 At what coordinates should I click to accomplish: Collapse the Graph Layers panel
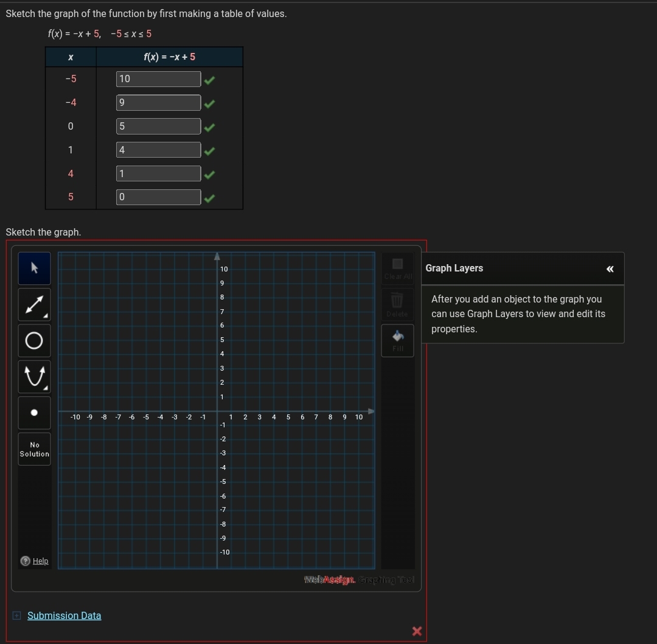(x=610, y=268)
